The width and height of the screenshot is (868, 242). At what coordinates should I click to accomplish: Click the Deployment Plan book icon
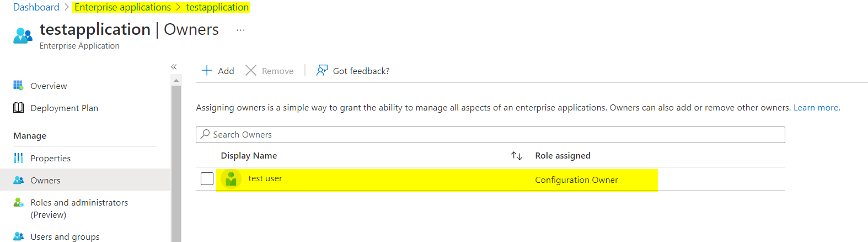[x=18, y=108]
